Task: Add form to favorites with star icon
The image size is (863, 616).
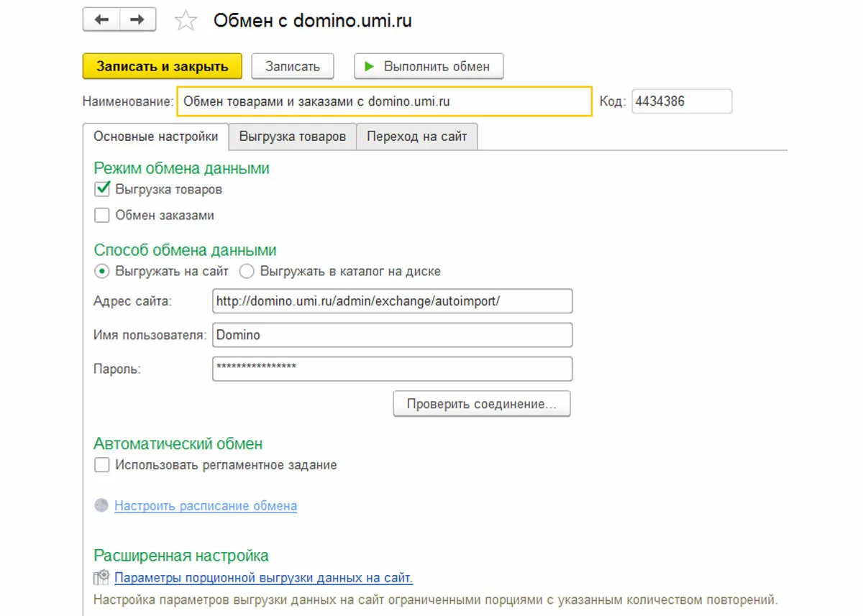Action: [x=186, y=21]
